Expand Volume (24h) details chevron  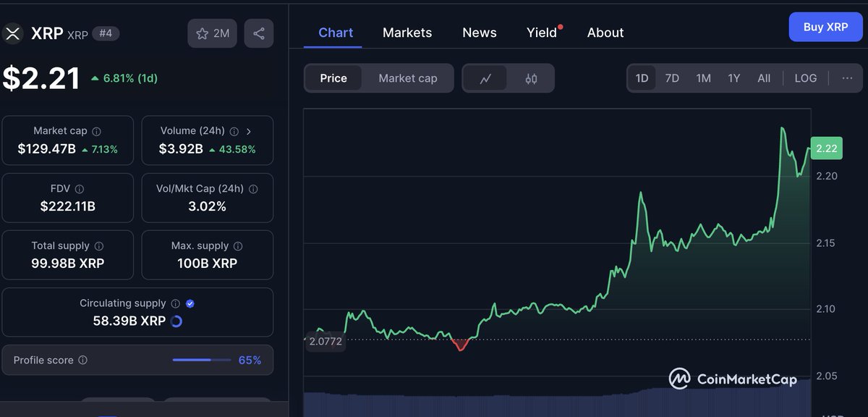249,132
